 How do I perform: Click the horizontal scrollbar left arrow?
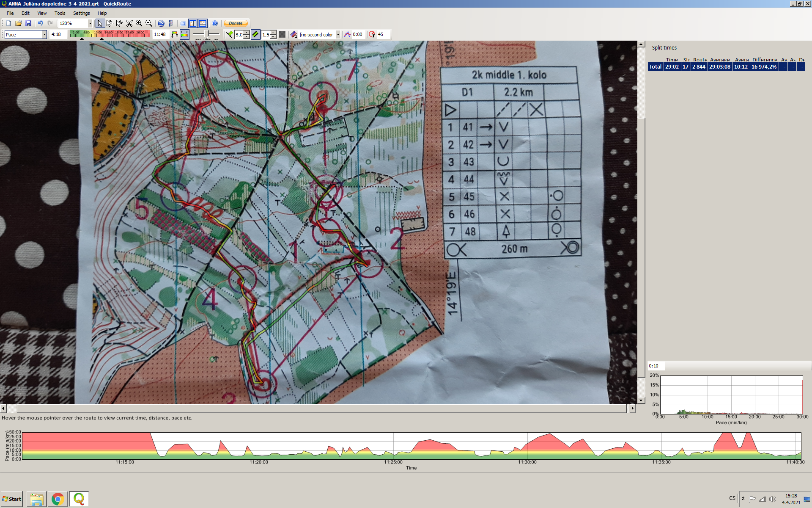pos(3,409)
